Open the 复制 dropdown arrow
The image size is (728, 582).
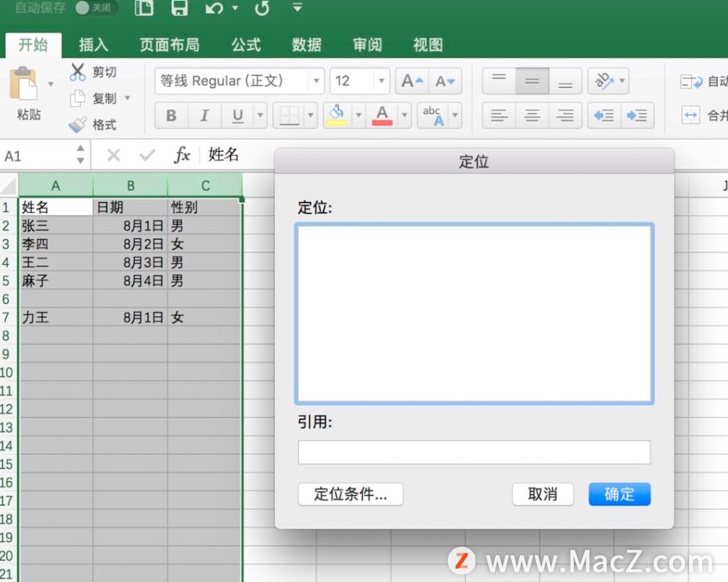(x=128, y=98)
